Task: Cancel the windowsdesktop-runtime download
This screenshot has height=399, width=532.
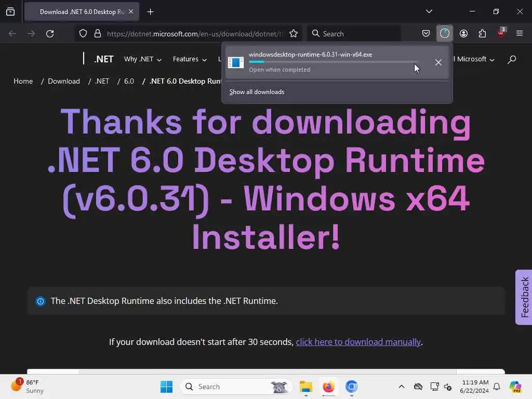Action: pyautogui.click(x=438, y=62)
